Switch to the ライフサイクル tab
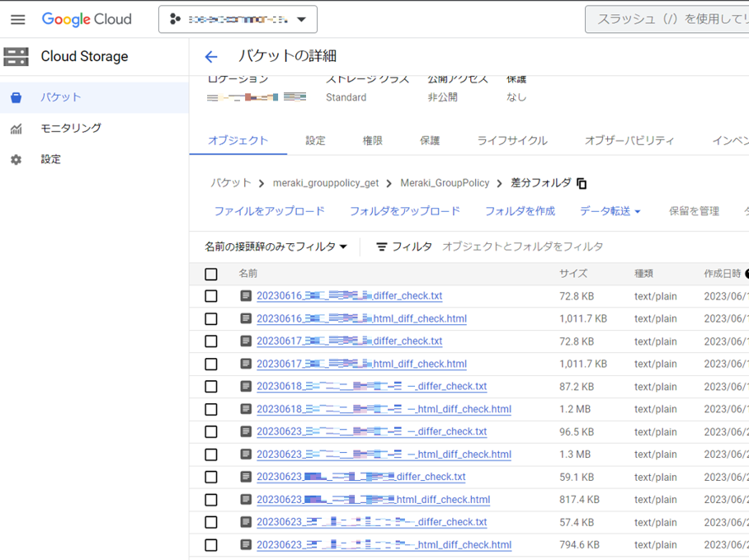This screenshot has width=749, height=560. click(x=512, y=140)
